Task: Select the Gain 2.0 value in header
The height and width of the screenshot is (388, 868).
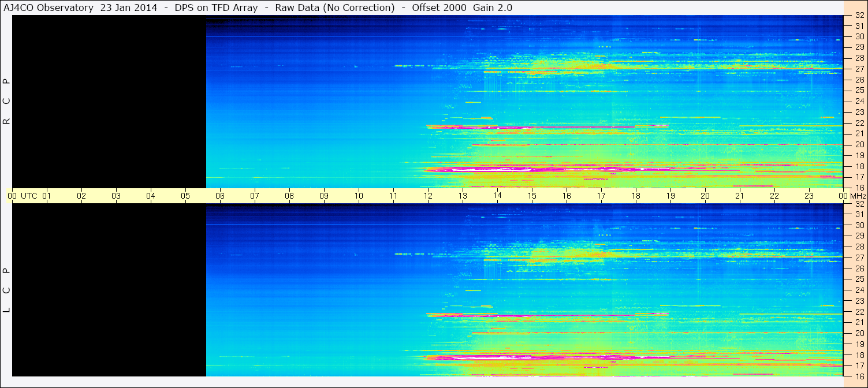Action: 493,8
